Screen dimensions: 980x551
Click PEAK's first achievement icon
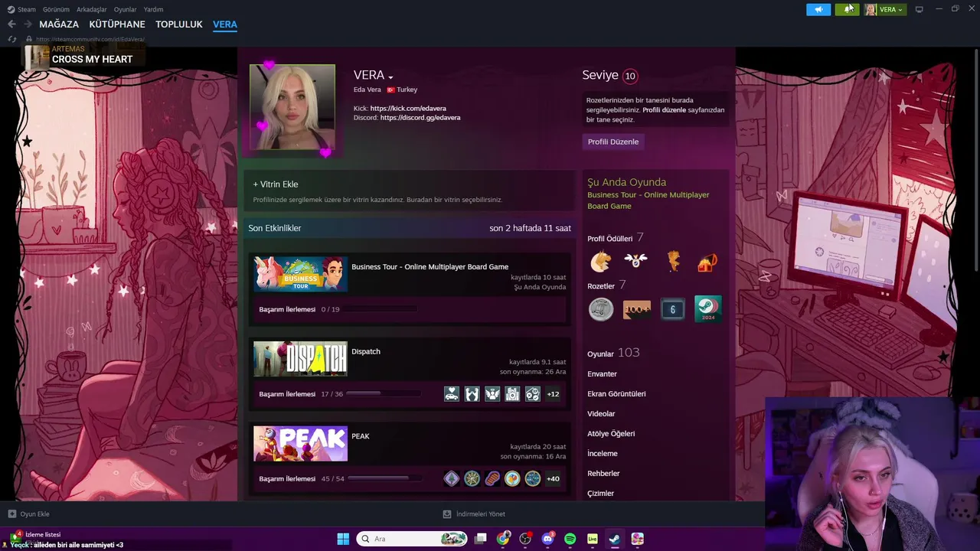(x=452, y=479)
